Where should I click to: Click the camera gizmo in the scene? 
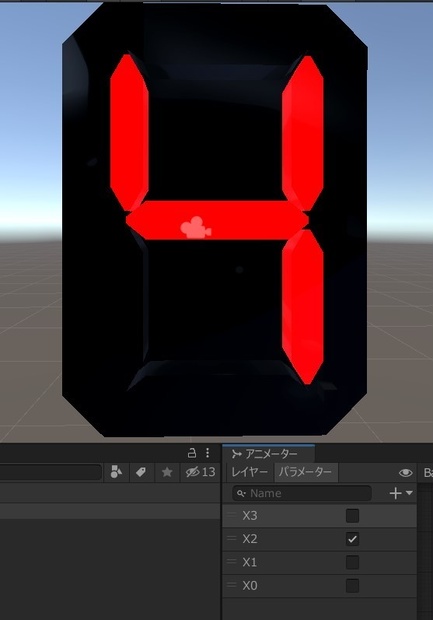(196, 228)
